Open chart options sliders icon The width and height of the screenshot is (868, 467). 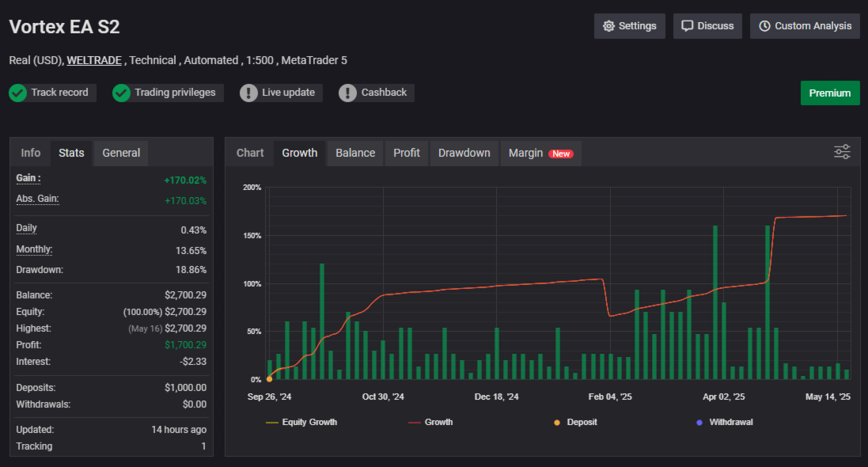tap(842, 152)
